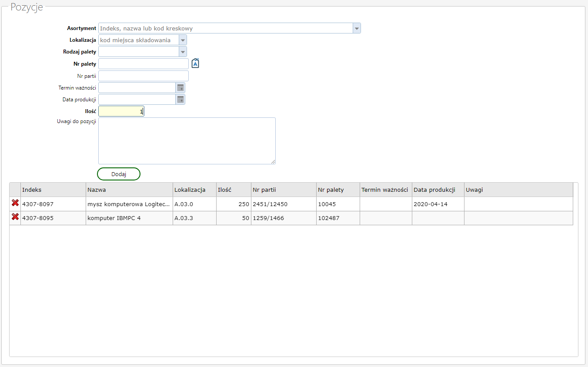Sort by the Nr palety column header

(x=338, y=190)
